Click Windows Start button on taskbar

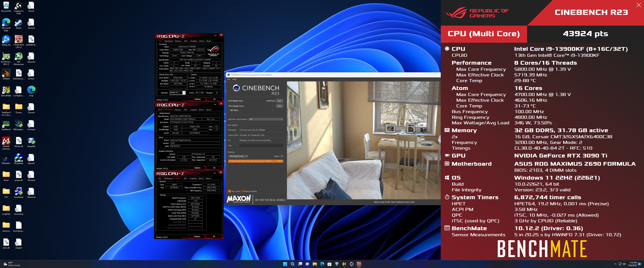tap(285, 264)
